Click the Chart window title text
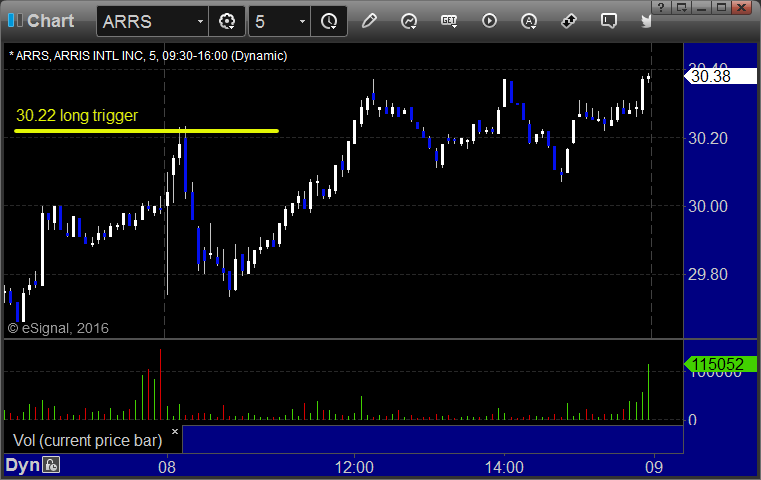761x480 pixels. (x=50, y=21)
